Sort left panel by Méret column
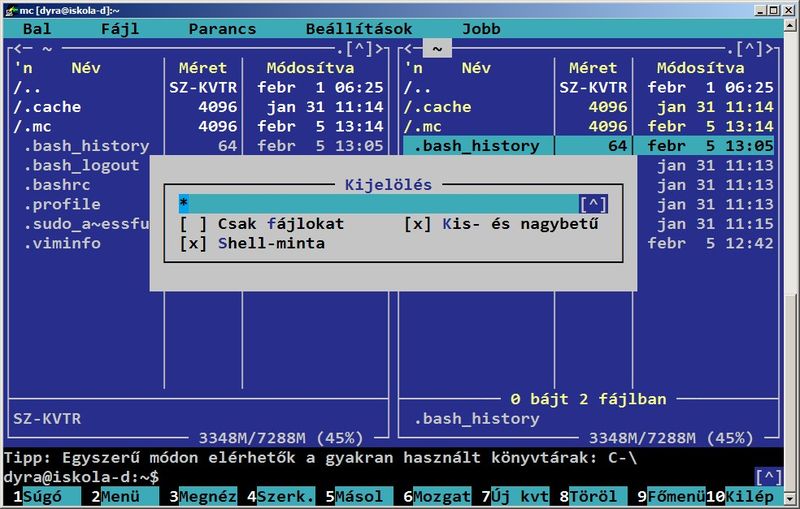The height and width of the screenshot is (509, 800). pyautogui.click(x=203, y=68)
